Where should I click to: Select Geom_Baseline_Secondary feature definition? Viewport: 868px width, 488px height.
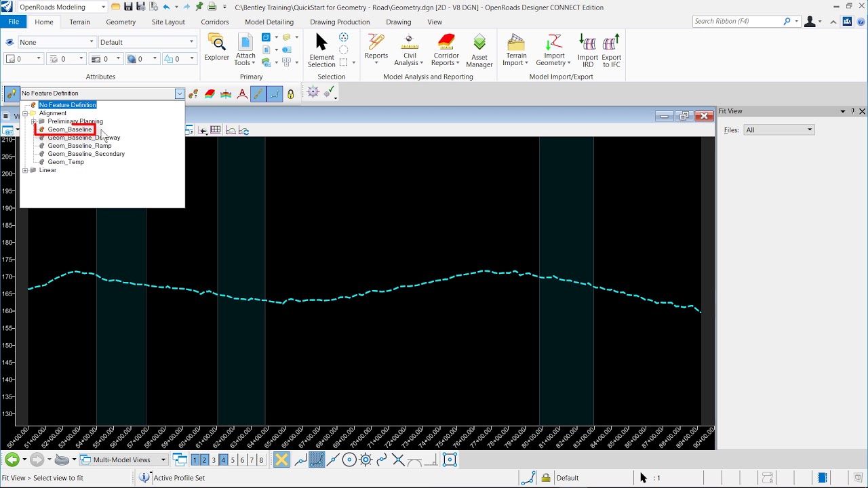point(86,154)
